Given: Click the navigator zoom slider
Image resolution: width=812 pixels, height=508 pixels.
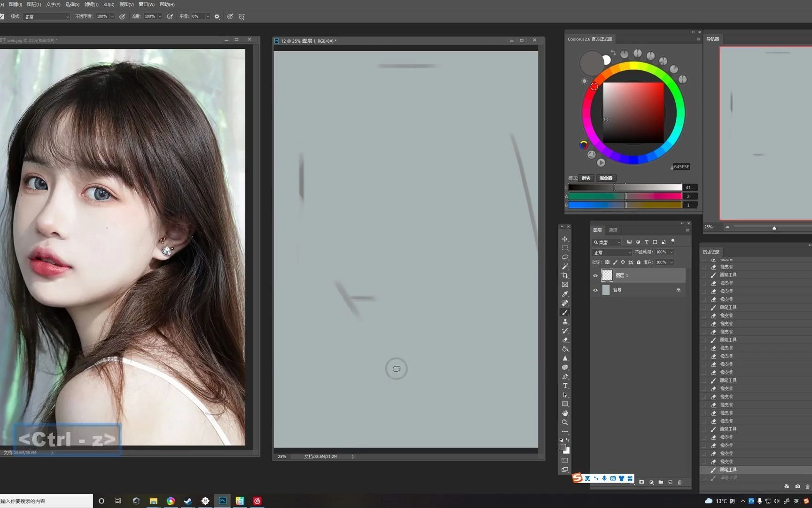Looking at the screenshot, I should click(773, 227).
